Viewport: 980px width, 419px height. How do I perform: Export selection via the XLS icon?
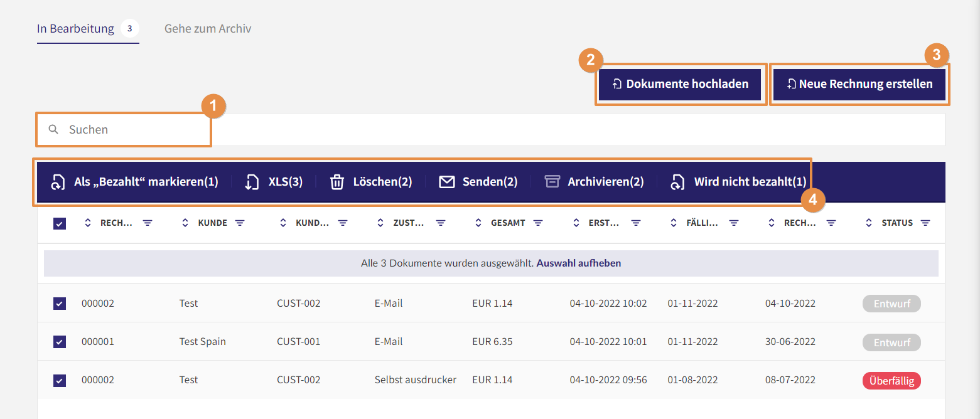coord(252,182)
